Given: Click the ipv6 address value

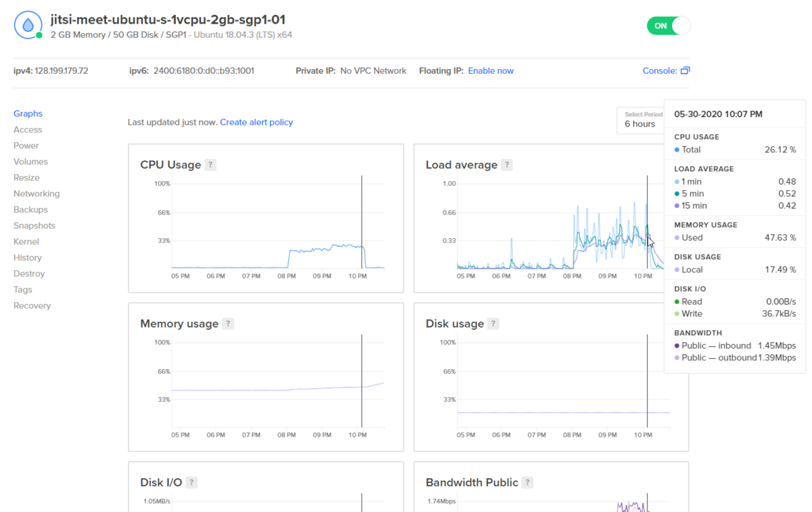Looking at the screenshot, I should (x=204, y=70).
